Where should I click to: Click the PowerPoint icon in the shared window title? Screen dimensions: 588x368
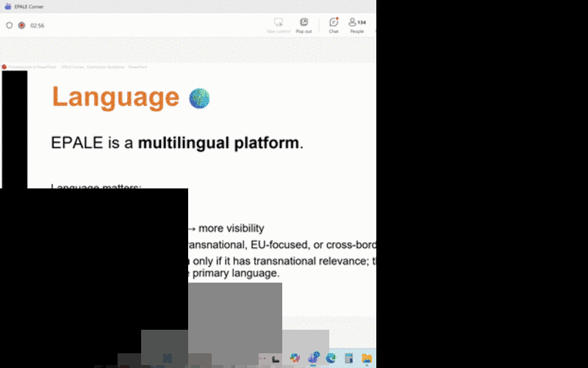pyautogui.click(x=4, y=67)
